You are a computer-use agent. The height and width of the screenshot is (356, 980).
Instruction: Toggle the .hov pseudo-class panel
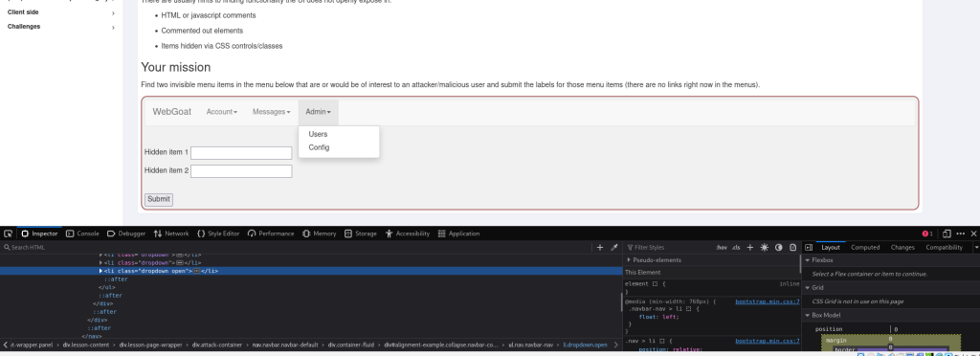722,247
